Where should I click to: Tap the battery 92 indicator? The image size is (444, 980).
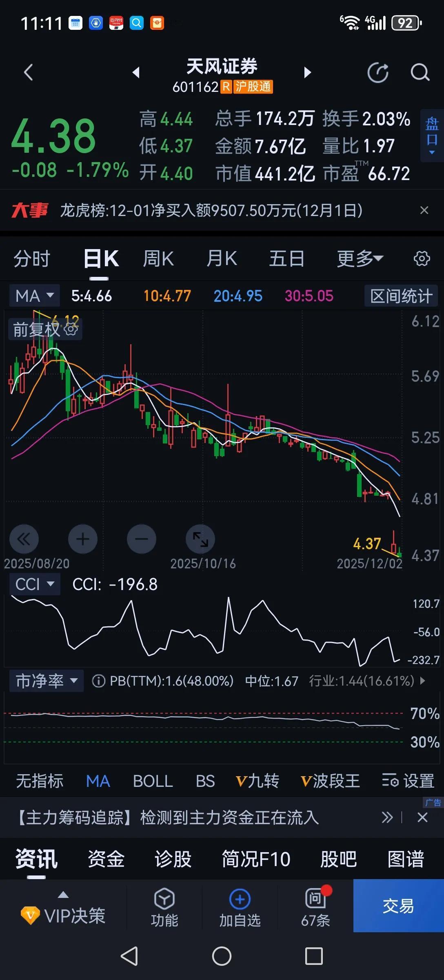click(x=406, y=23)
